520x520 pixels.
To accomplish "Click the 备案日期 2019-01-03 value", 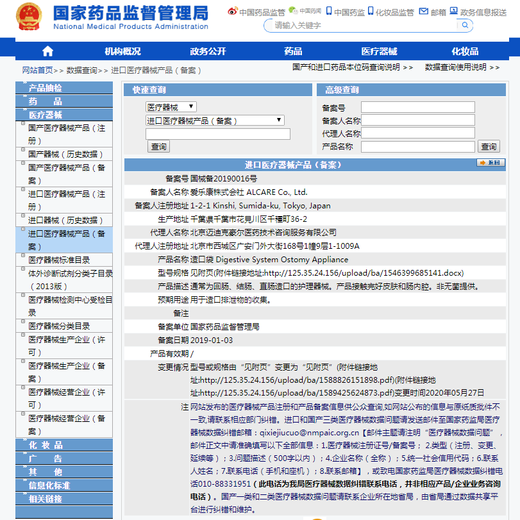I will coord(211,340).
